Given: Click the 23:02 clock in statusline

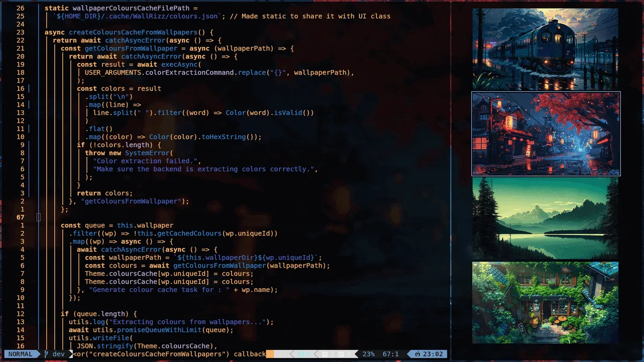Looking at the screenshot, I should point(429,354).
